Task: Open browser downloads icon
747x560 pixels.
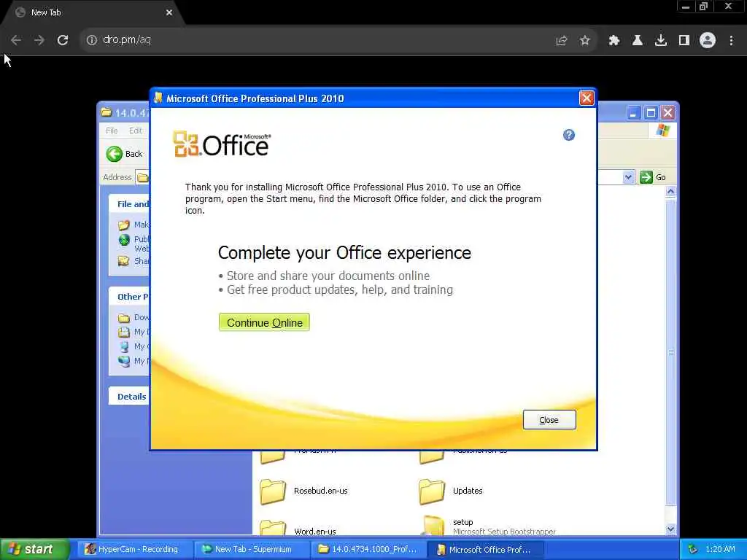Action: [661, 41]
